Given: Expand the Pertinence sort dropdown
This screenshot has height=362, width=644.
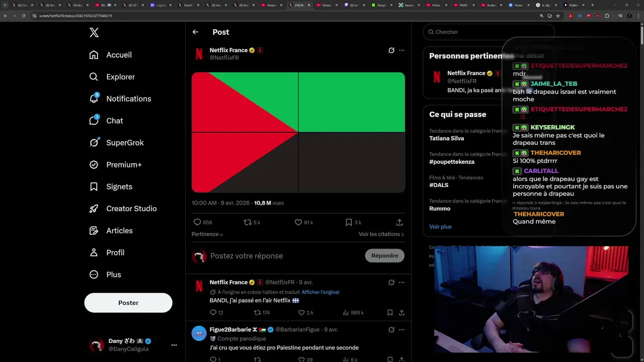Looking at the screenshot, I should 207,234.
